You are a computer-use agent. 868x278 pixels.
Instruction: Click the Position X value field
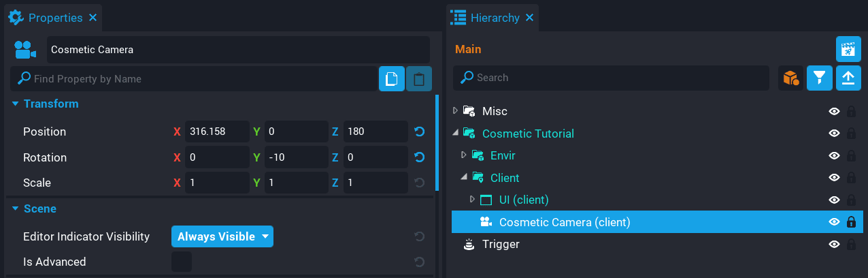(x=216, y=132)
